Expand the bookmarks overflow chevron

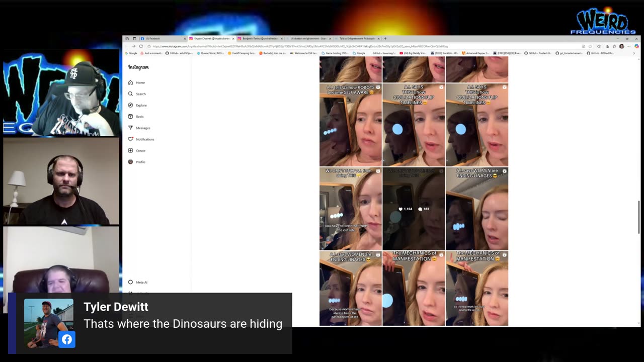coord(633,53)
